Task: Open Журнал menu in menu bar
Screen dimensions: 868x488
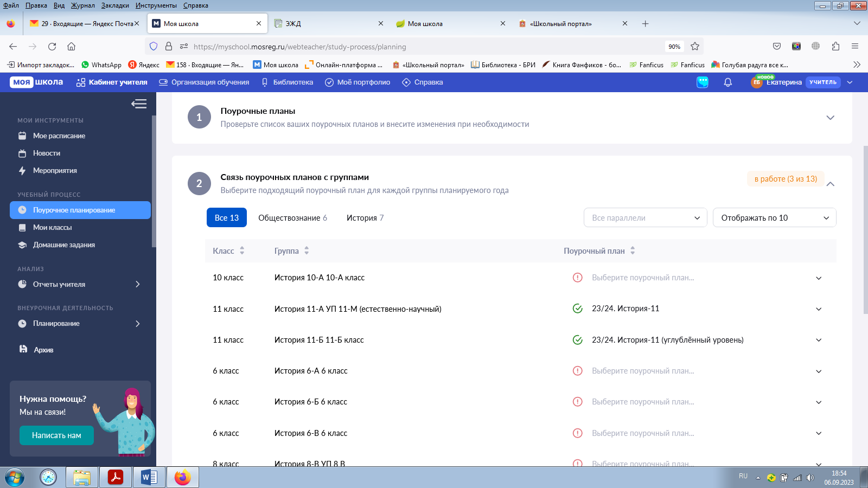Action: click(82, 5)
